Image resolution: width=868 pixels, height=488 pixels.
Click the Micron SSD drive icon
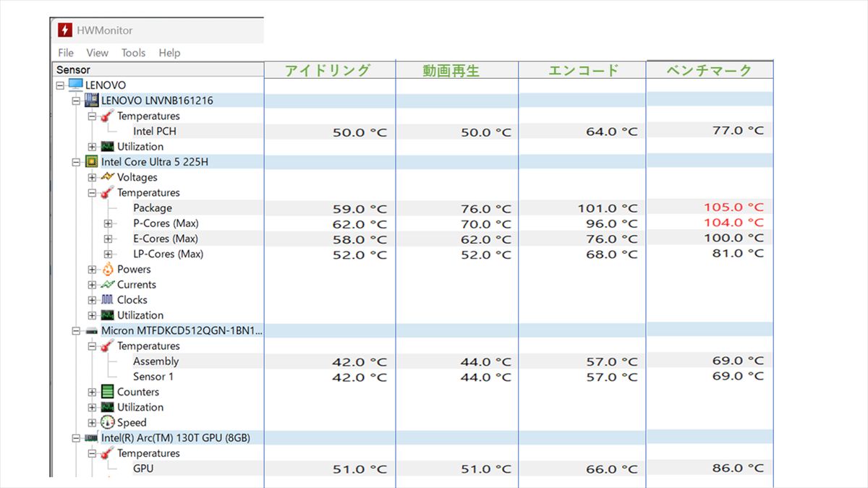(92, 331)
